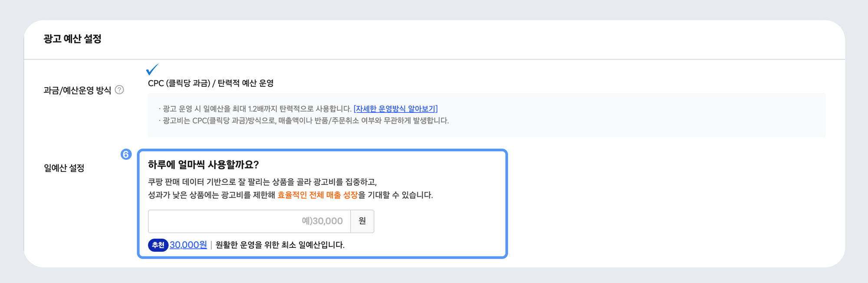This screenshot has height=283, width=868.
Task: Open the 과금/예산운영 방식 help tooltip icon
Action: coord(120,90)
